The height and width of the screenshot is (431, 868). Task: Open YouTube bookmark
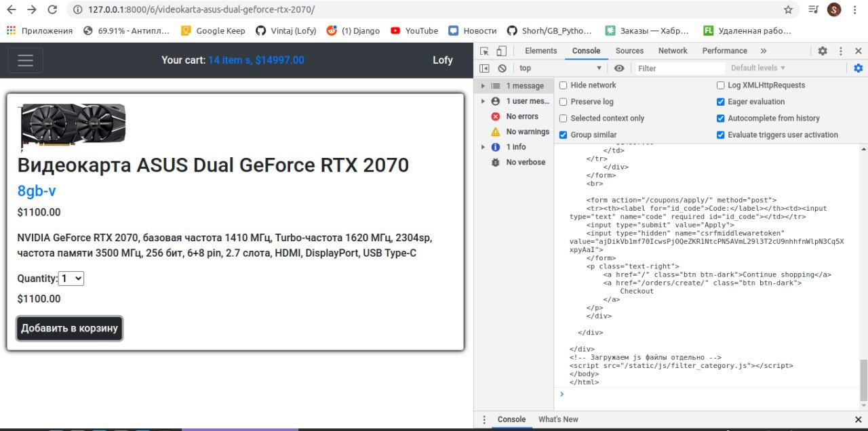414,30
